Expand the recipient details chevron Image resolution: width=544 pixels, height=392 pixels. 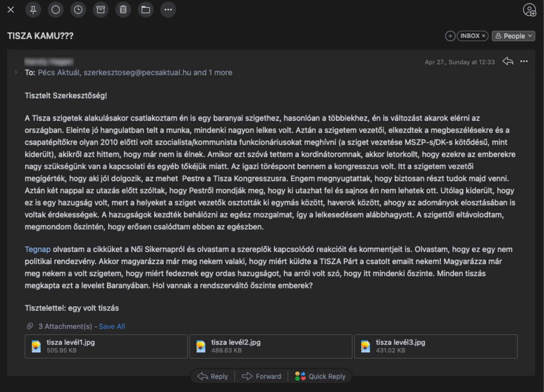coord(16,73)
